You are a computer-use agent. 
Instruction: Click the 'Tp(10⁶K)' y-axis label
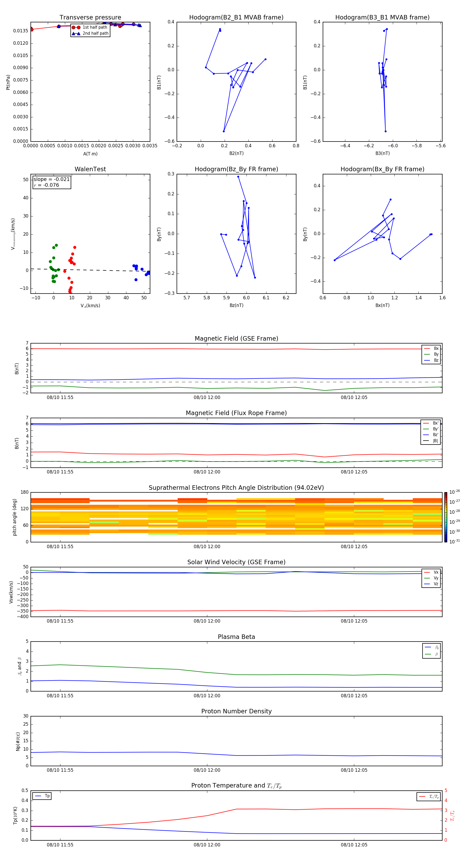tap(15, 815)
